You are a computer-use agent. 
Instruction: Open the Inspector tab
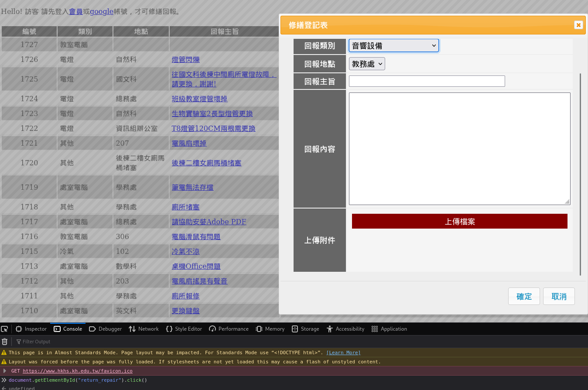[31, 329]
